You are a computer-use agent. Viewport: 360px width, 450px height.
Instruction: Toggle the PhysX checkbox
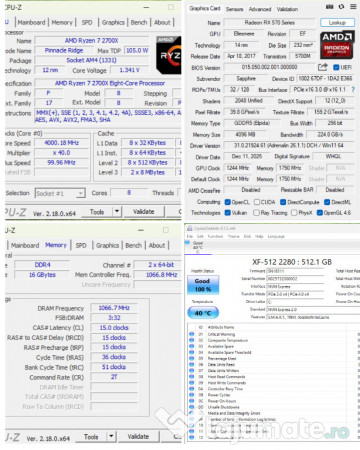coord(294,213)
